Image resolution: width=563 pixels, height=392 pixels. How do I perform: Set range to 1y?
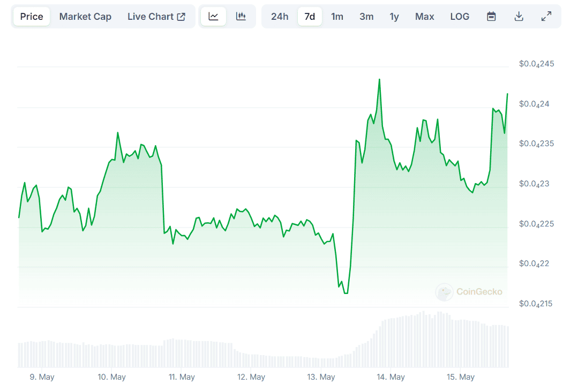tap(394, 17)
